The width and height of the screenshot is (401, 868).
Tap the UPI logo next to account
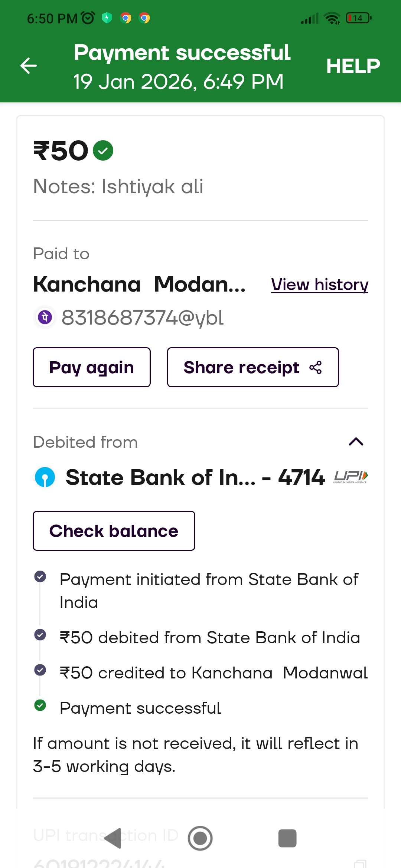[x=351, y=477]
